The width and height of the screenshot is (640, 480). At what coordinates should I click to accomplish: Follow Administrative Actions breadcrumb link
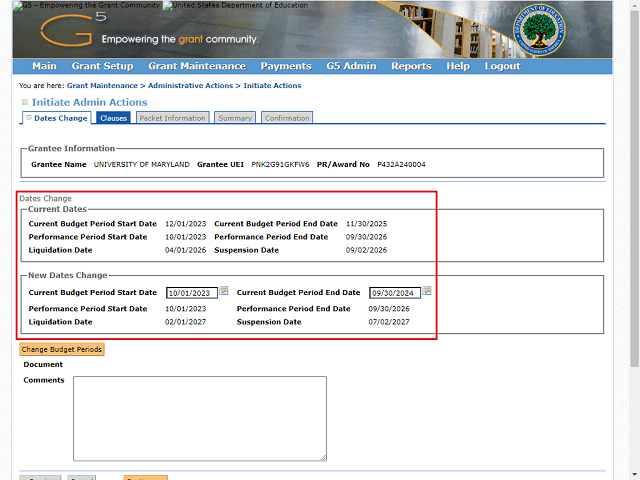pyautogui.click(x=190, y=86)
